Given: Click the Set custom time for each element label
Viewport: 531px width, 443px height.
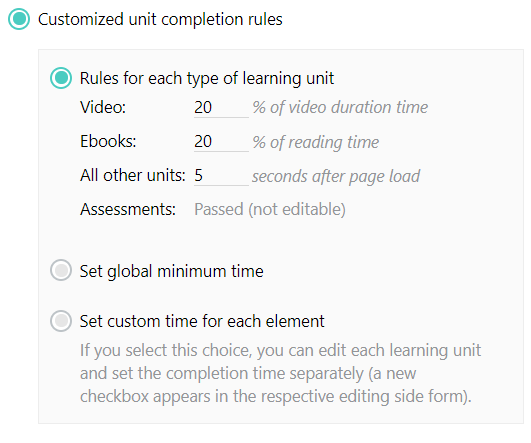Looking at the screenshot, I should 202,321.
